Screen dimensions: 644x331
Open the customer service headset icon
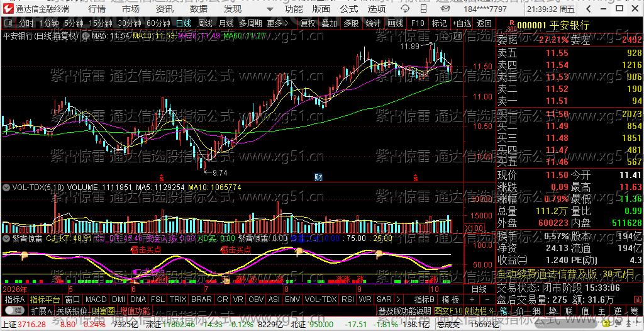tap(405, 9)
